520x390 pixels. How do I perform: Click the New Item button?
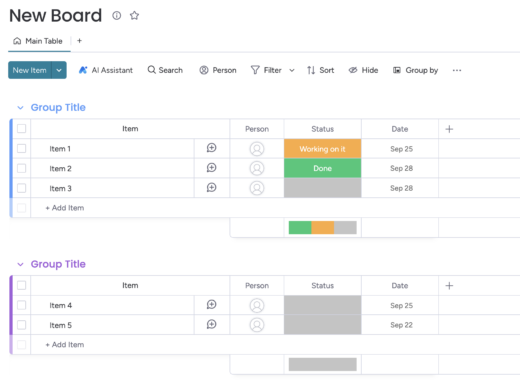pyautogui.click(x=30, y=70)
